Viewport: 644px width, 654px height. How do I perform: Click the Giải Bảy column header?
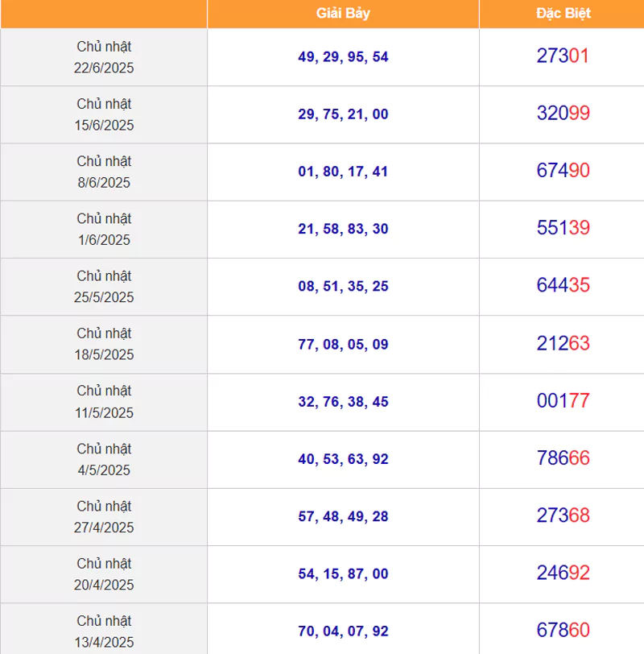click(343, 14)
